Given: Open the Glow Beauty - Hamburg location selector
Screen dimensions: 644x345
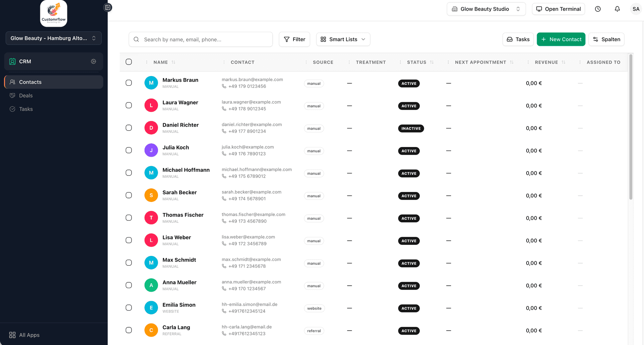Looking at the screenshot, I should click(54, 38).
